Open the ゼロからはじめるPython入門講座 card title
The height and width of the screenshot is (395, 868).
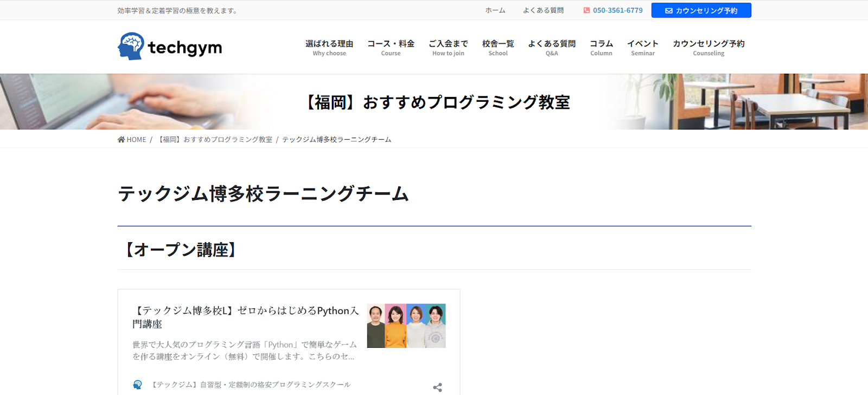point(246,317)
